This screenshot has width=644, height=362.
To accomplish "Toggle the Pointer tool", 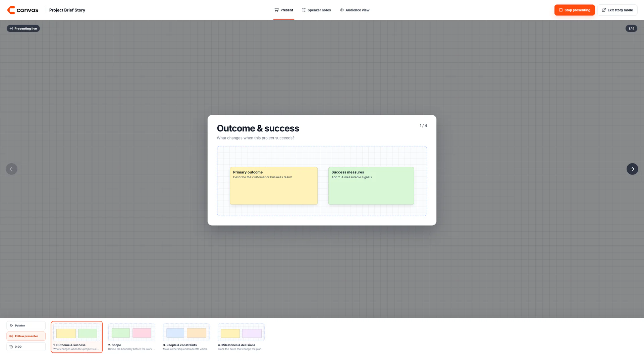I will tap(26, 325).
